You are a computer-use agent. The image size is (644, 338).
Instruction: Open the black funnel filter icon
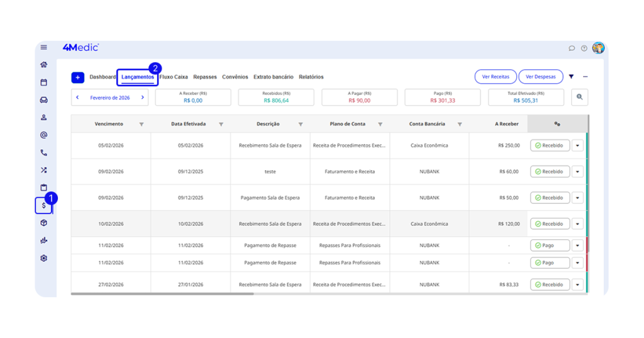[x=571, y=77]
